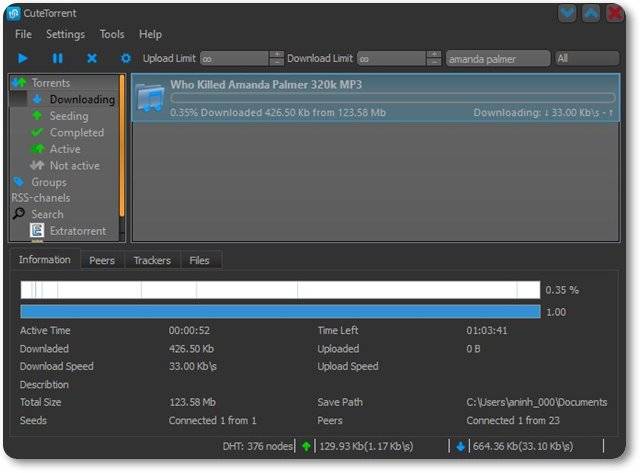Click the blue download arrow in status bar
Viewport: 640px width, 473px height.
(460, 446)
